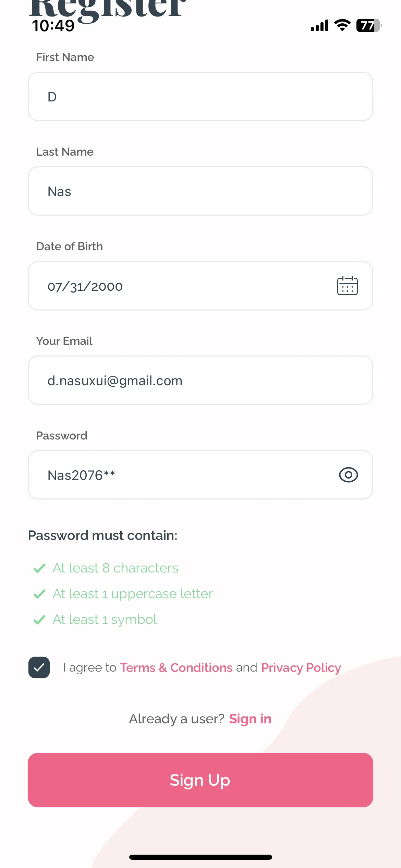
Task: Tap the 10:49 clock in status bar
Action: tap(53, 26)
